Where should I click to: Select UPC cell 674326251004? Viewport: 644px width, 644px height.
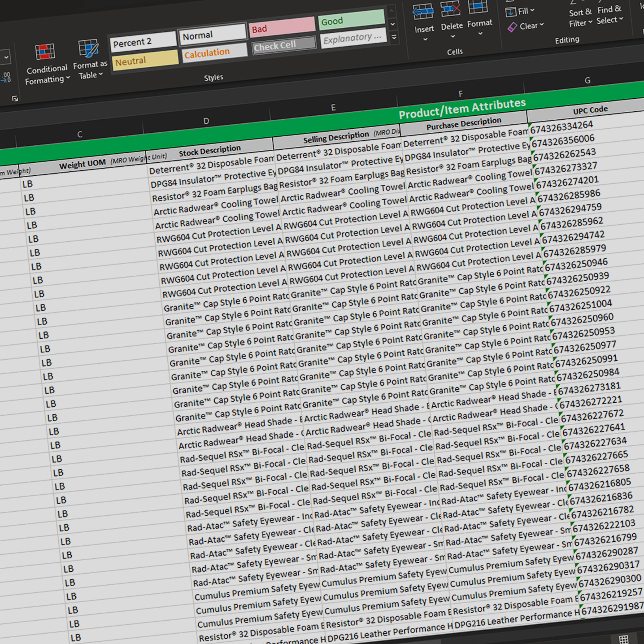click(x=580, y=306)
